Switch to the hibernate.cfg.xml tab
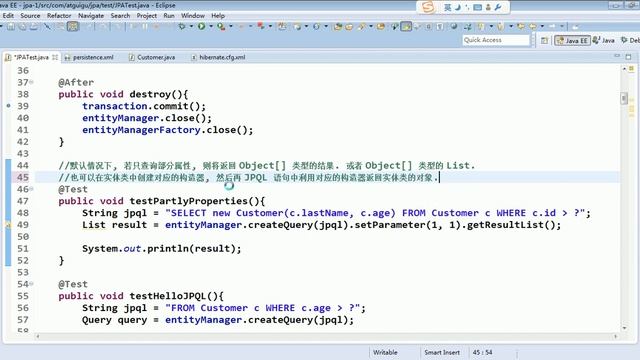Screen dimensions: 640x360 click(219, 57)
